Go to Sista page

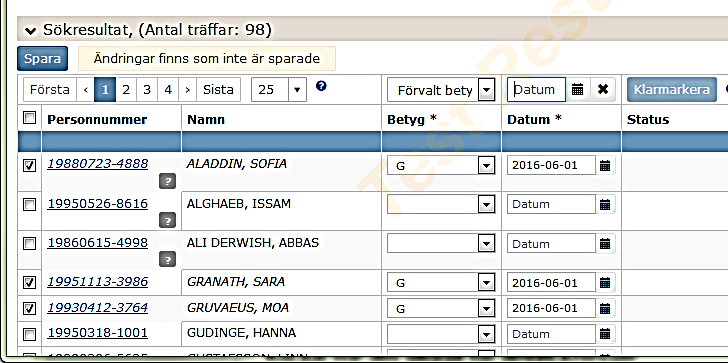[x=218, y=89]
